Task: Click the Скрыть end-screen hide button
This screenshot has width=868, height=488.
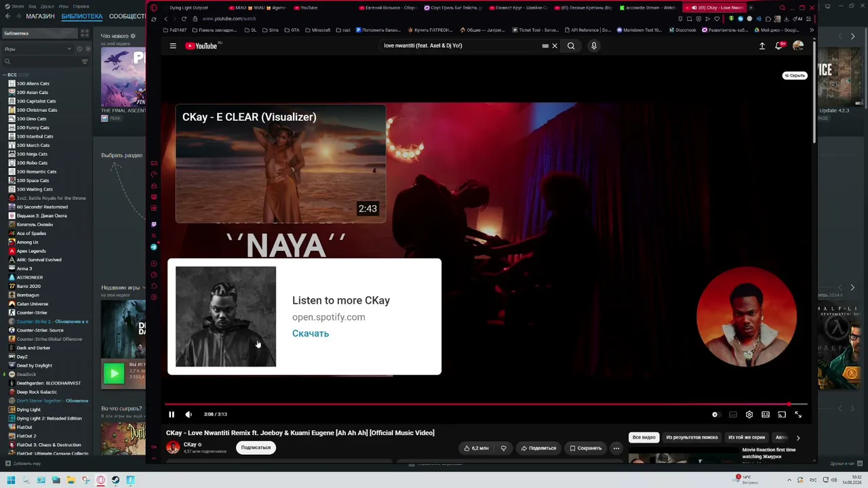Action: [794, 75]
